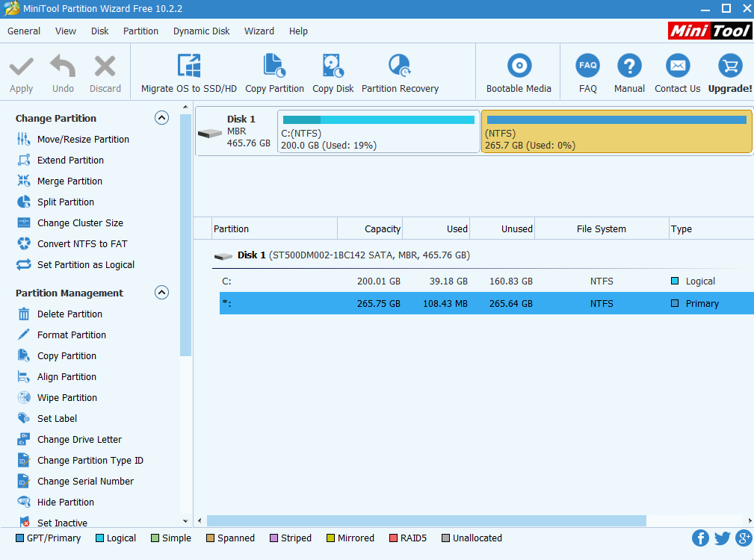The height and width of the screenshot is (560, 754).
Task: Click the Discard X icon
Action: point(105,66)
